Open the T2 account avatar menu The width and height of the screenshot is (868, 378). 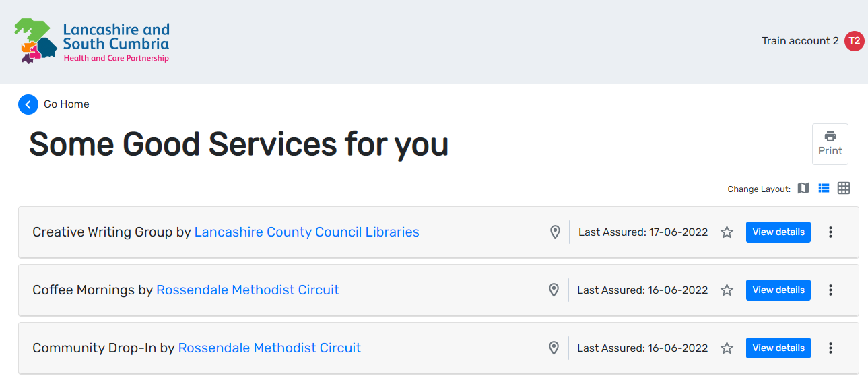pos(854,41)
